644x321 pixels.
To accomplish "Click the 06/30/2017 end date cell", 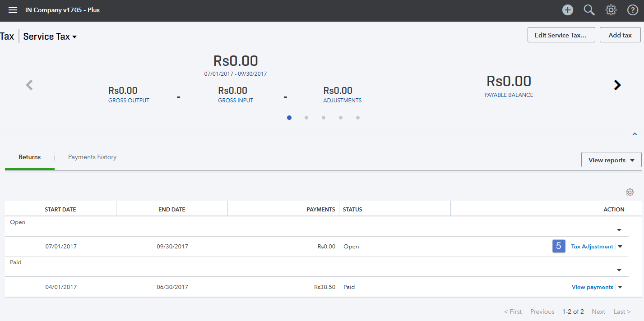I will click(x=172, y=287).
